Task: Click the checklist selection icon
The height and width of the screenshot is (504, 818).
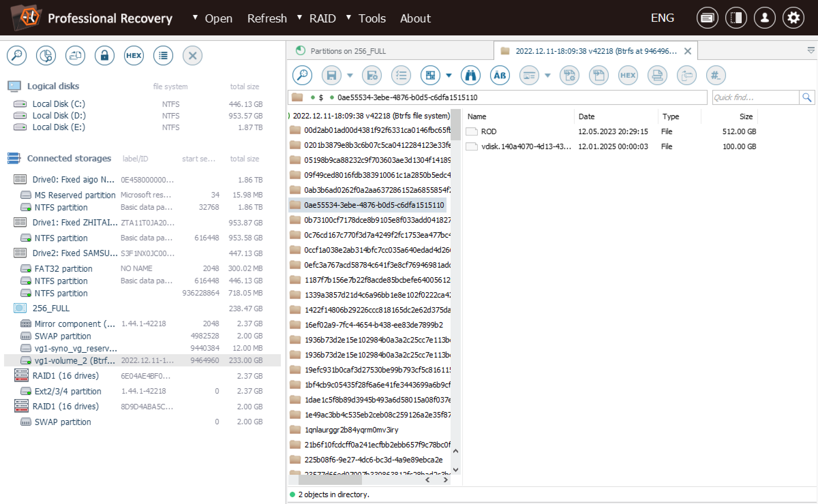Action: pos(401,75)
